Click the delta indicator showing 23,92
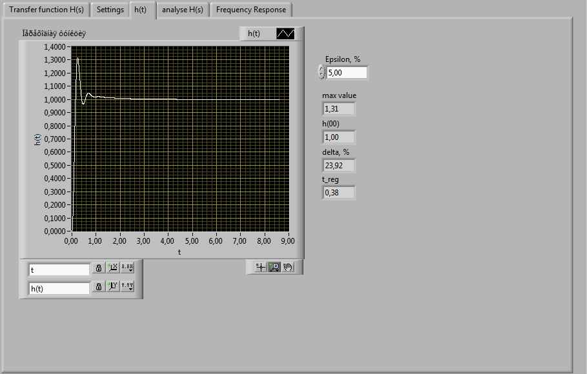588x374 pixels. (339, 165)
